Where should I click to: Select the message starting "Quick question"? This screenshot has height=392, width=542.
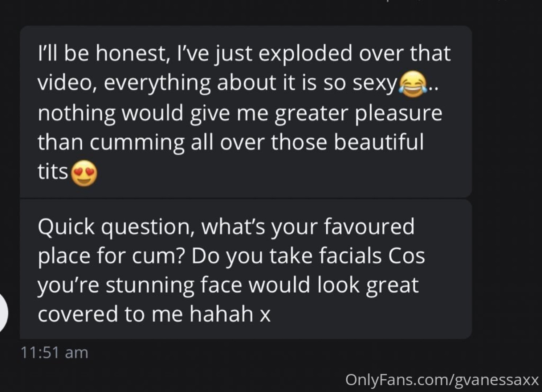tap(245, 269)
